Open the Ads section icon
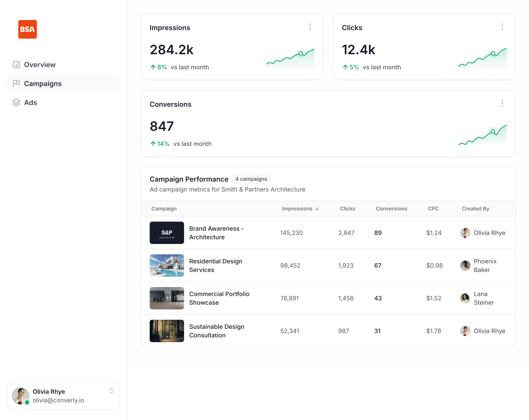The width and height of the screenshot is (529, 420). click(x=16, y=103)
